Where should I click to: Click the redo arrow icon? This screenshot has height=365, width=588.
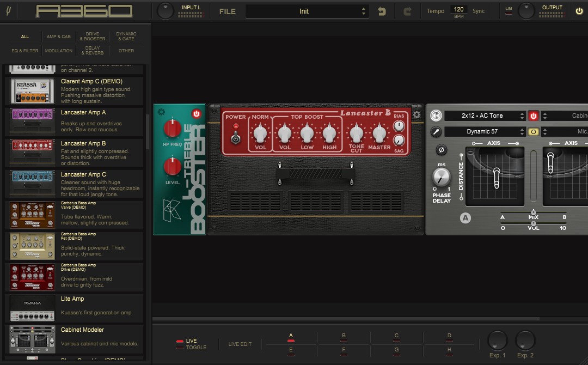point(407,11)
